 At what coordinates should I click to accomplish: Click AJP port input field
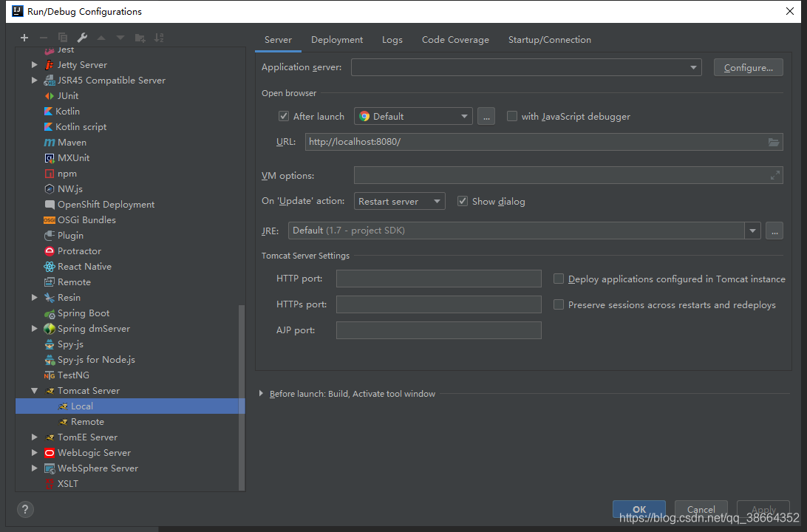pyautogui.click(x=438, y=330)
